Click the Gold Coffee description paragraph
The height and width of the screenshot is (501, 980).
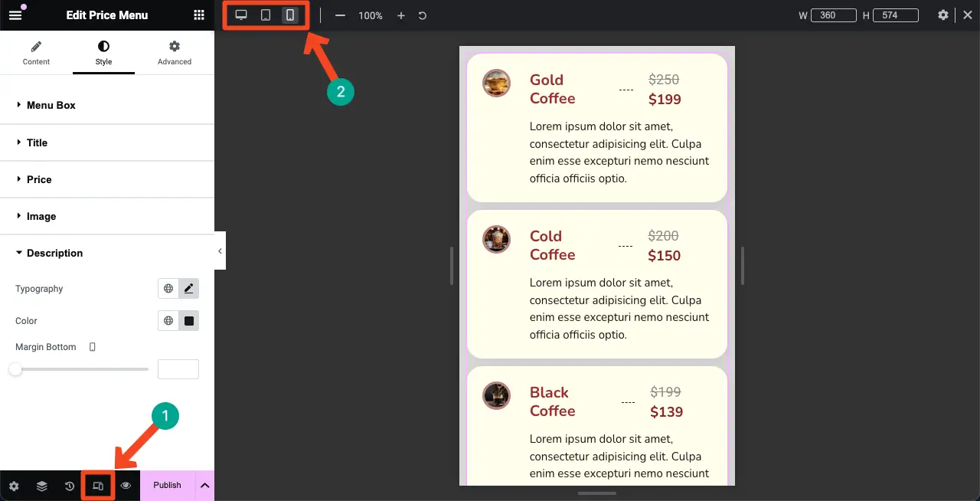click(x=619, y=152)
